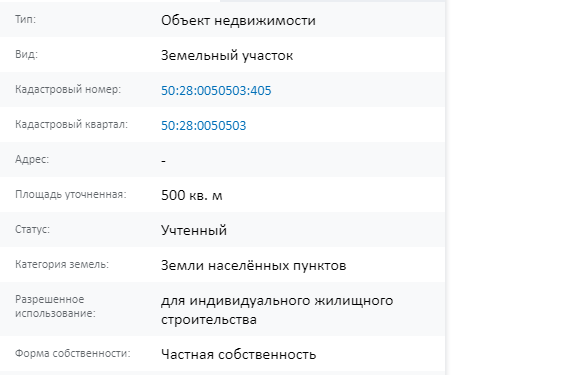Image resolution: width=568 pixels, height=375 pixels.
Task: Click the 'Форма собственности:' label
Action: click(x=72, y=354)
